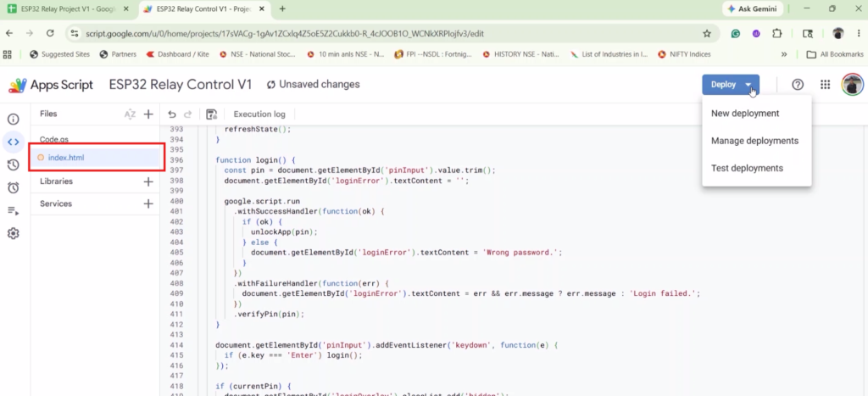The image size is (868, 396).
Task: Click the Services section label
Action: pyautogui.click(x=56, y=204)
